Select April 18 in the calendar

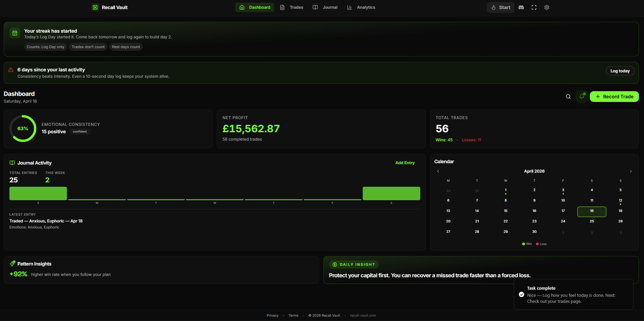592,212
